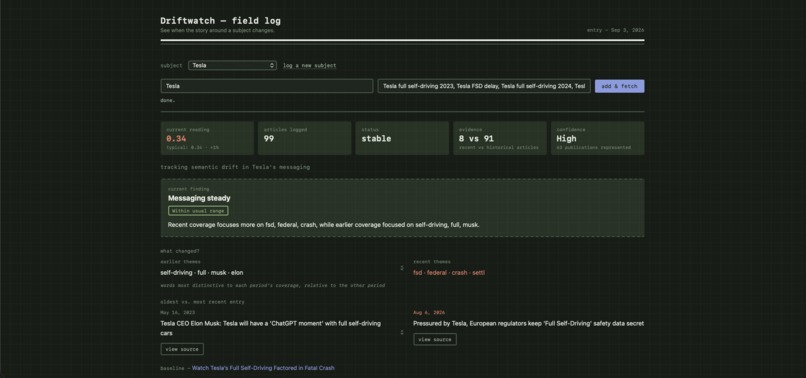
Task: Click the evidence card '8 vs 91'
Action: [x=500, y=138]
